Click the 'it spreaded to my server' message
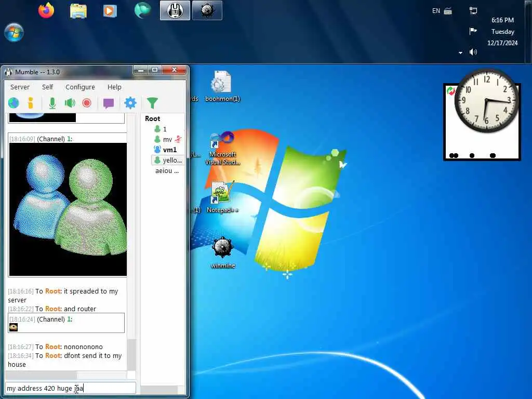Image resolution: width=532 pixels, height=399 pixels. click(63, 296)
